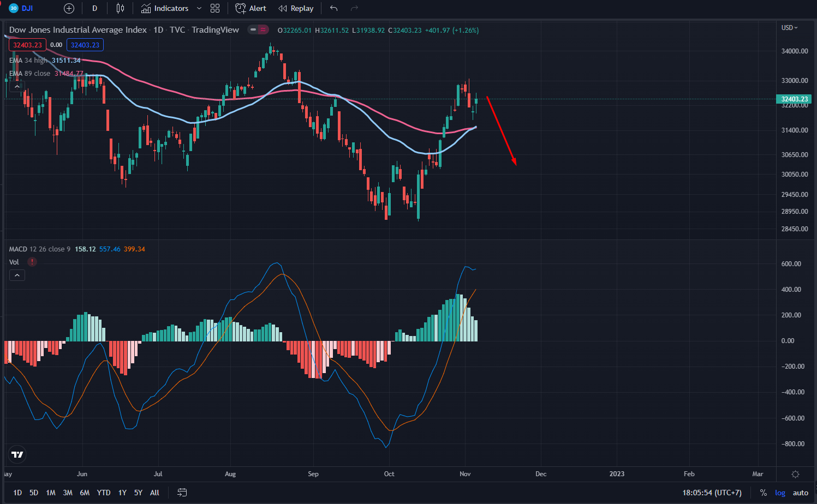The image size is (817, 504).
Task: Start bar Replay mode
Action: pyautogui.click(x=296, y=8)
